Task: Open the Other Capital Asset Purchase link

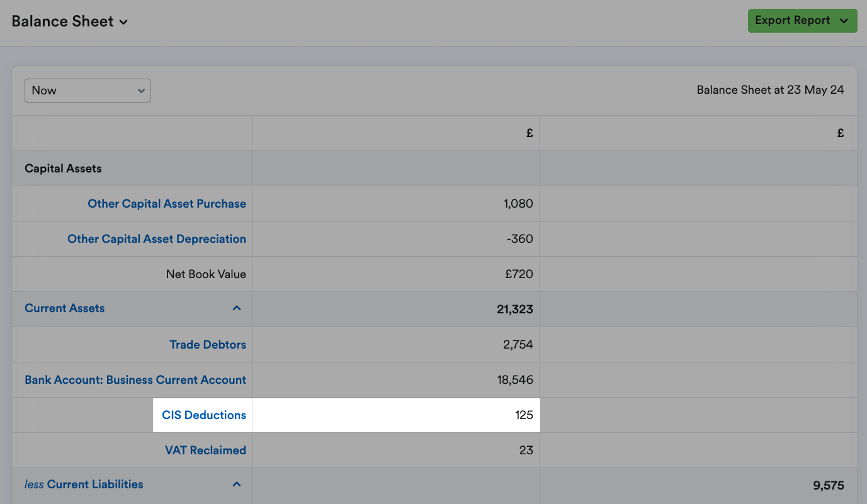Action: (x=167, y=204)
